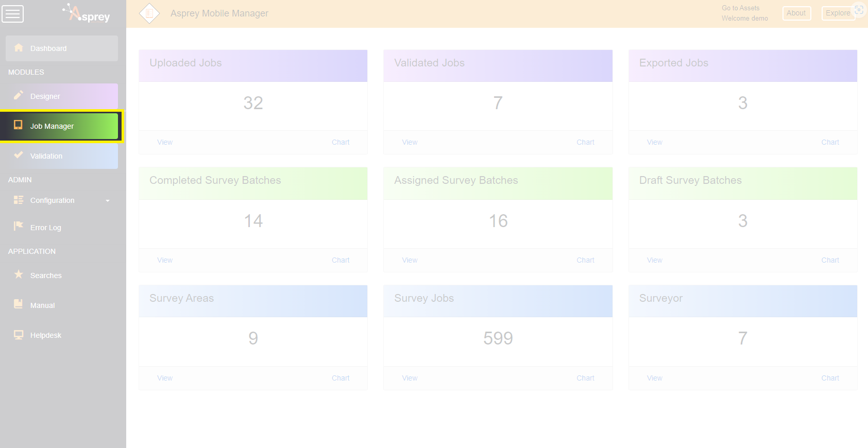Open Chart for Validated Jobs

click(585, 142)
